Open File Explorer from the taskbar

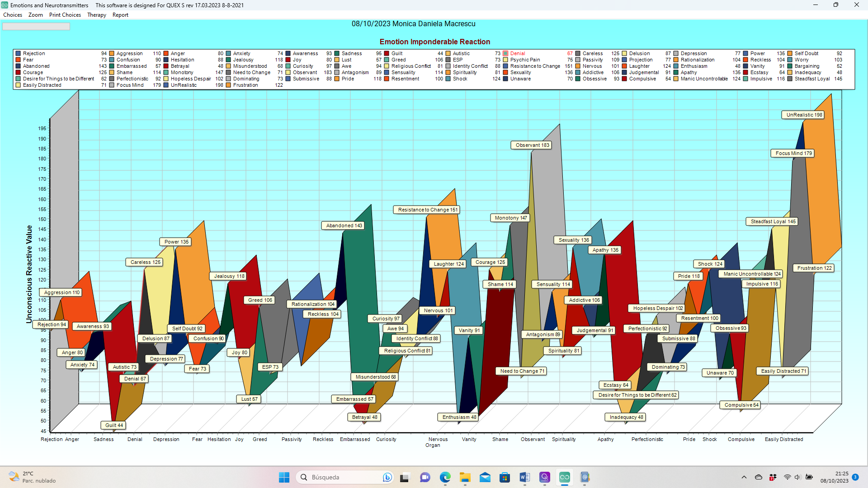[465, 477]
